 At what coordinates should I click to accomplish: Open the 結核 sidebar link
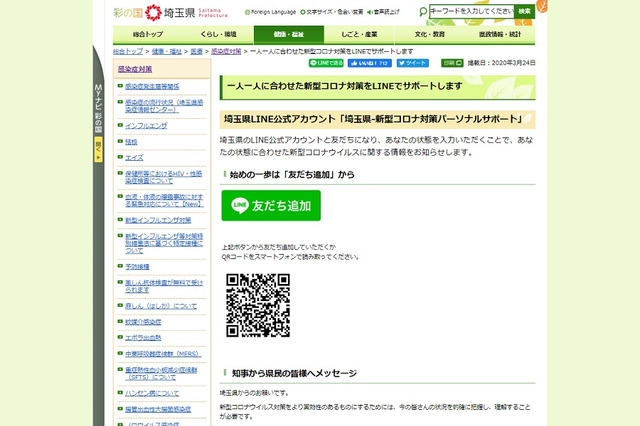pyautogui.click(x=131, y=142)
